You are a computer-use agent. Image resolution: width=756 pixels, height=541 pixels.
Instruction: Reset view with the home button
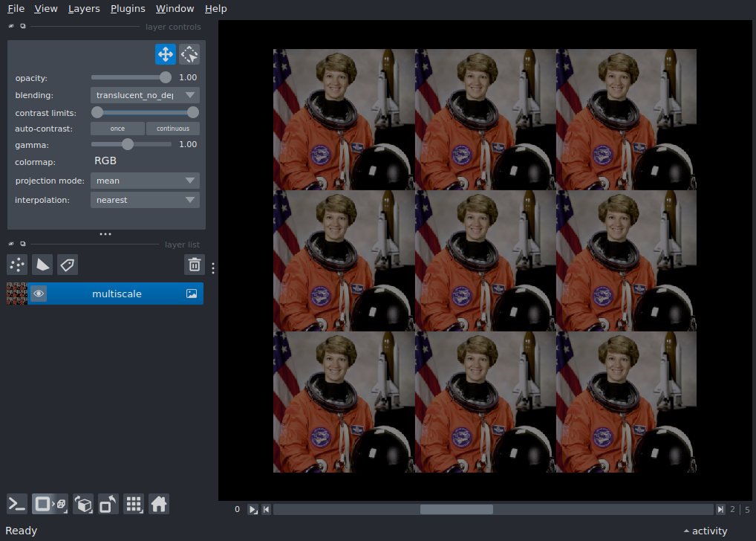[x=159, y=504]
